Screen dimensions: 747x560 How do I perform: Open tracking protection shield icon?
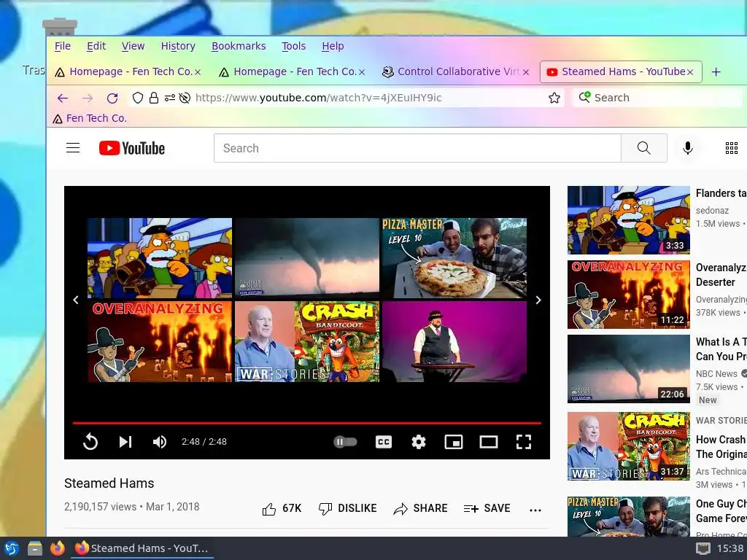point(138,98)
